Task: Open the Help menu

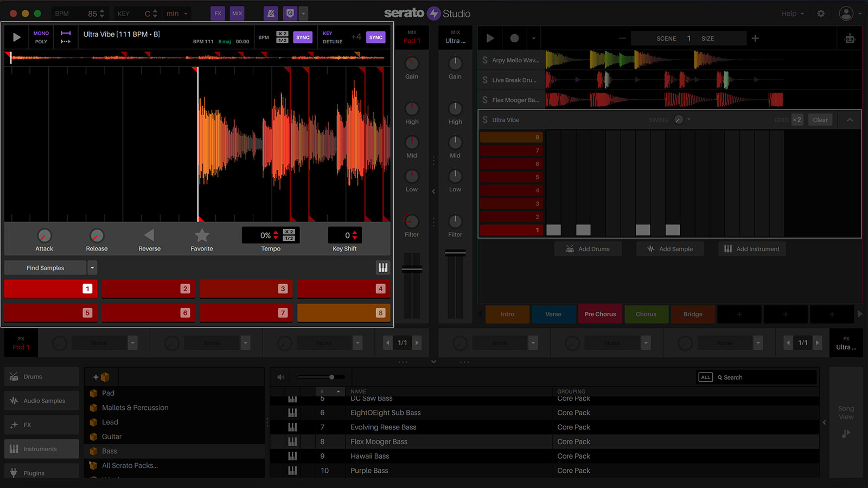Action: (792, 14)
